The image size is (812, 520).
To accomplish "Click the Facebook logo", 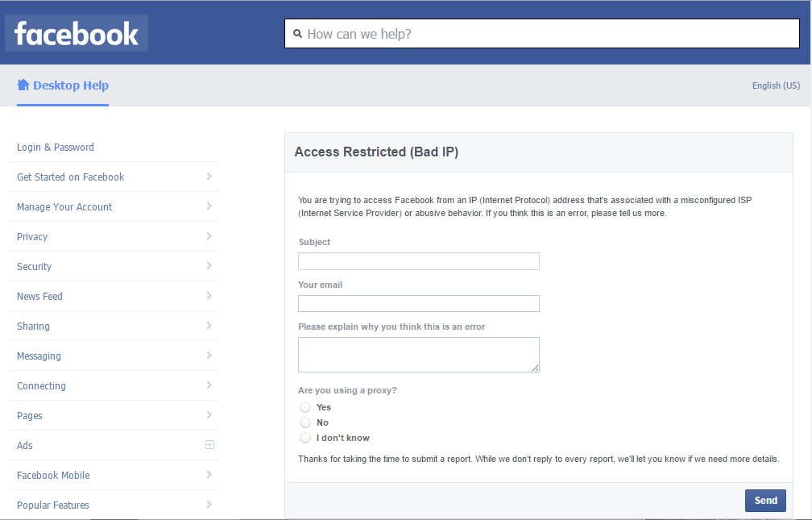I will point(76,33).
